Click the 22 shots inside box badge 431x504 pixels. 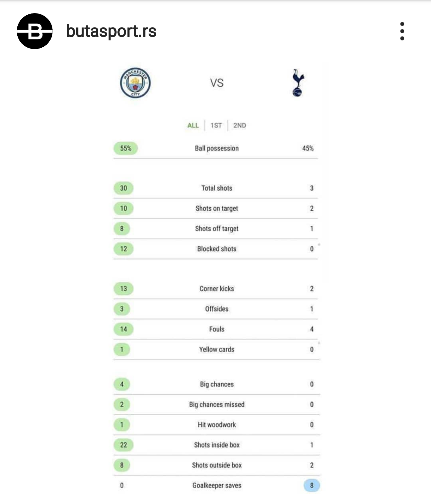click(x=124, y=445)
